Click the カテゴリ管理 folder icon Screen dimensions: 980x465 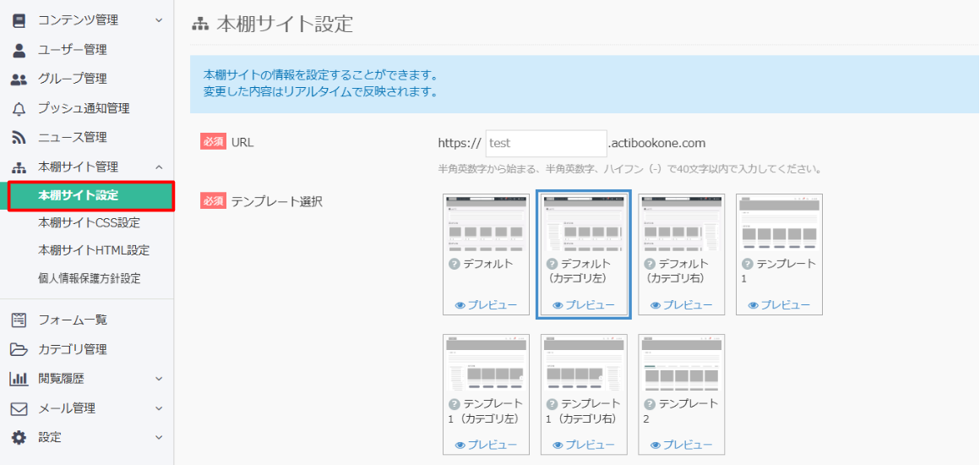pyautogui.click(x=19, y=350)
